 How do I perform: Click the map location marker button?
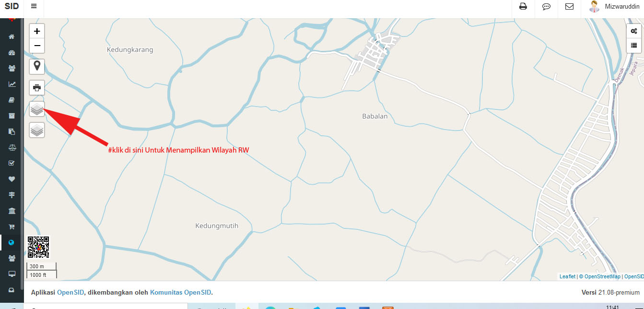click(x=37, y=66)
